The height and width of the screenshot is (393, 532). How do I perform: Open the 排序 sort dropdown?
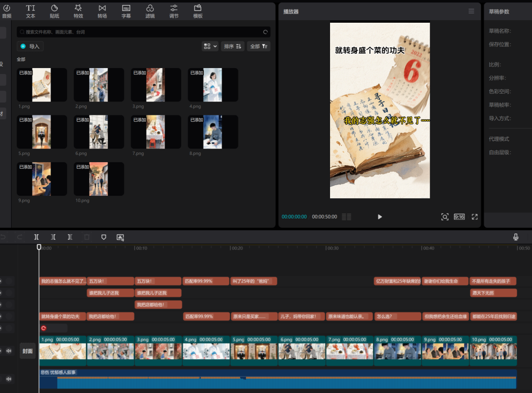pyautogui.click(x=233, y=46)
